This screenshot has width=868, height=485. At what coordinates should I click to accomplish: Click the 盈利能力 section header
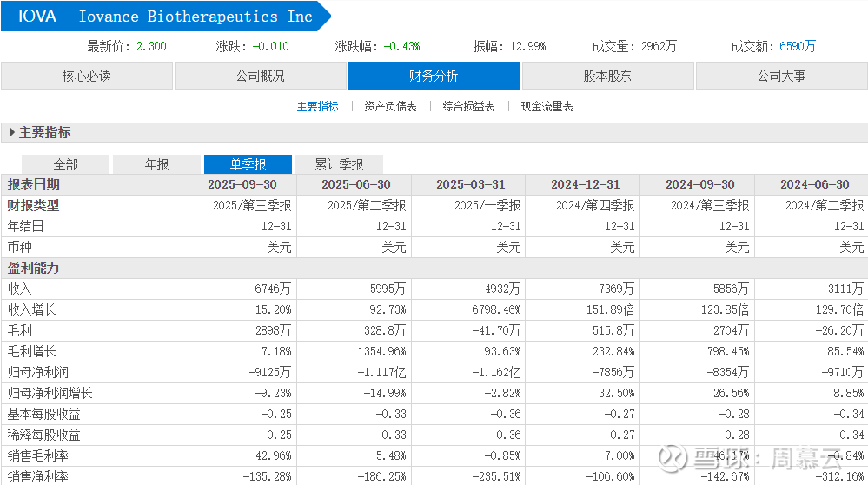tap(33, 268)
